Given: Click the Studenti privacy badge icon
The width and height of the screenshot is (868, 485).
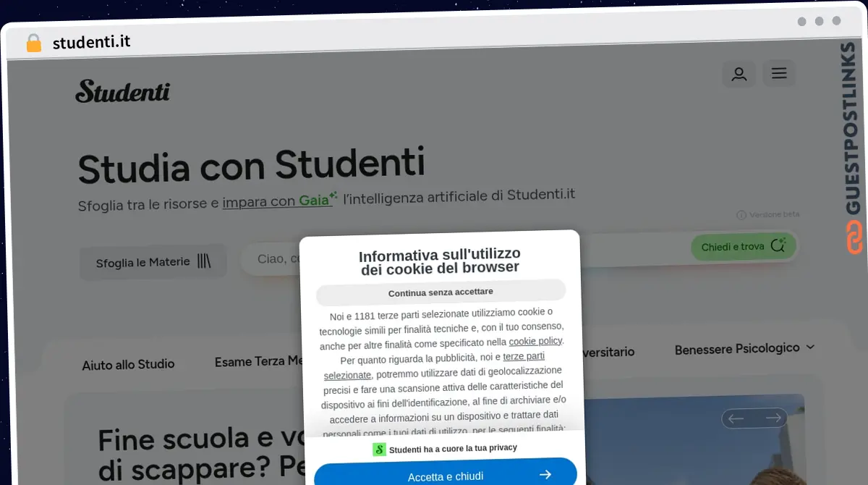Looking at the screenshot, I should (379, 450).
